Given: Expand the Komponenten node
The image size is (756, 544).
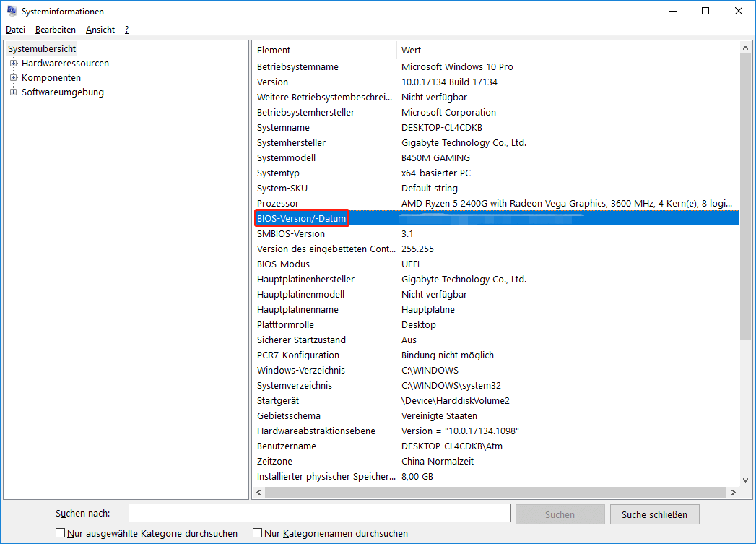Looking at the screenshot, I should click(x=14, y=77).
